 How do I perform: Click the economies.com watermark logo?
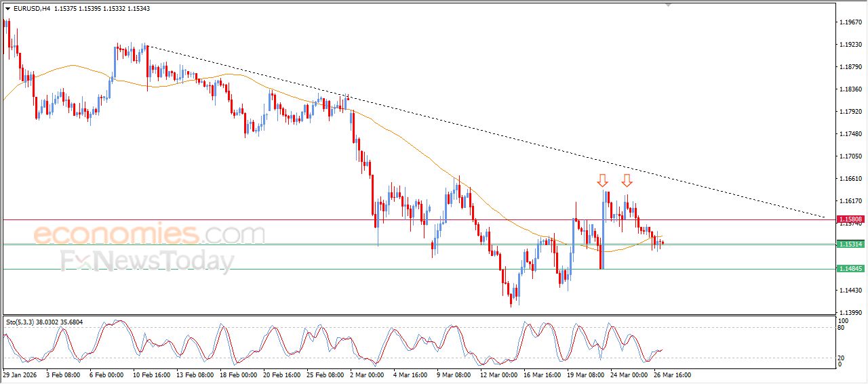(149, 235)
